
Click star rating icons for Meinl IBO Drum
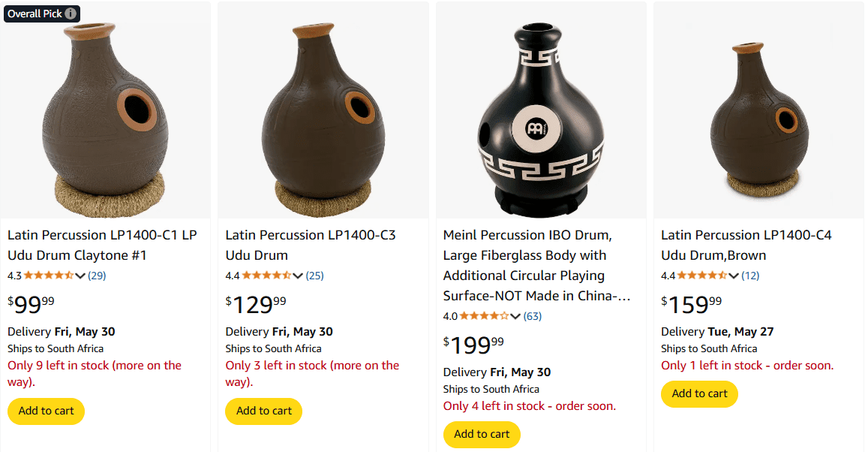[x=486, y=316]
